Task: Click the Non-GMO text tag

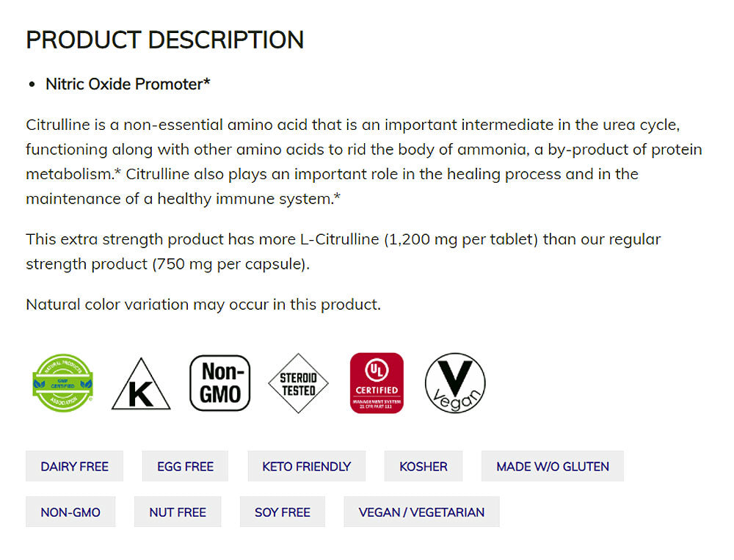Action: pos(70,512)
